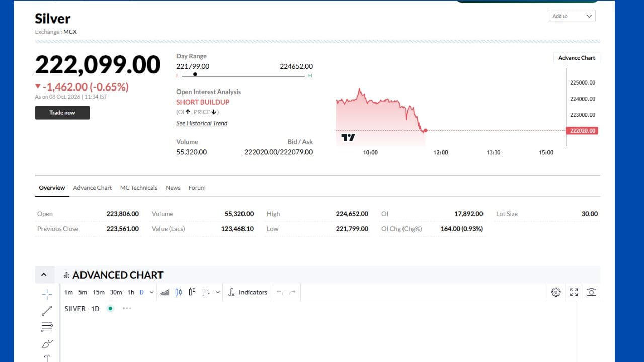Take a chart snapshot with camera
Screen dimensions: 644x362
[x=591, y=292]
